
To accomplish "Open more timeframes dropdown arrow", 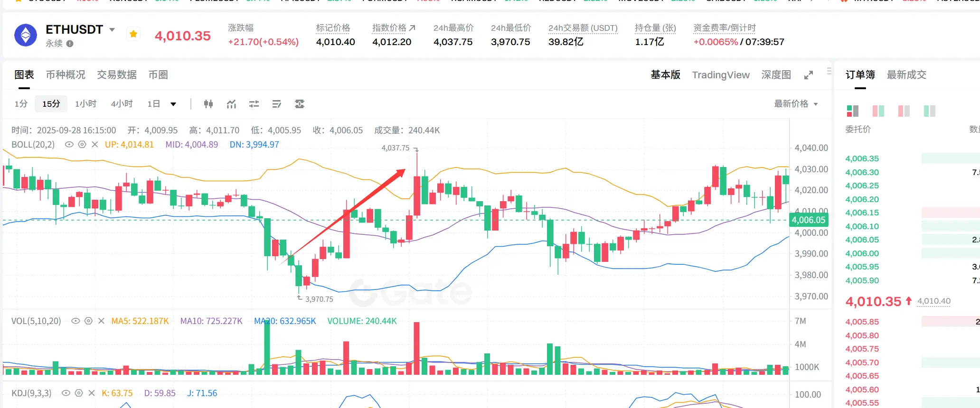I will click(173, 104).
